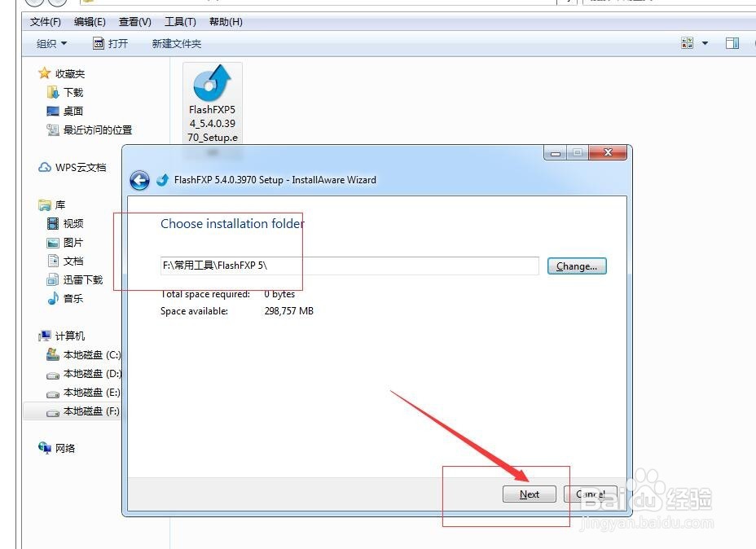Select 本地磁盘 (F:) in navigation tree
The image size is (756, 549).
91,411
